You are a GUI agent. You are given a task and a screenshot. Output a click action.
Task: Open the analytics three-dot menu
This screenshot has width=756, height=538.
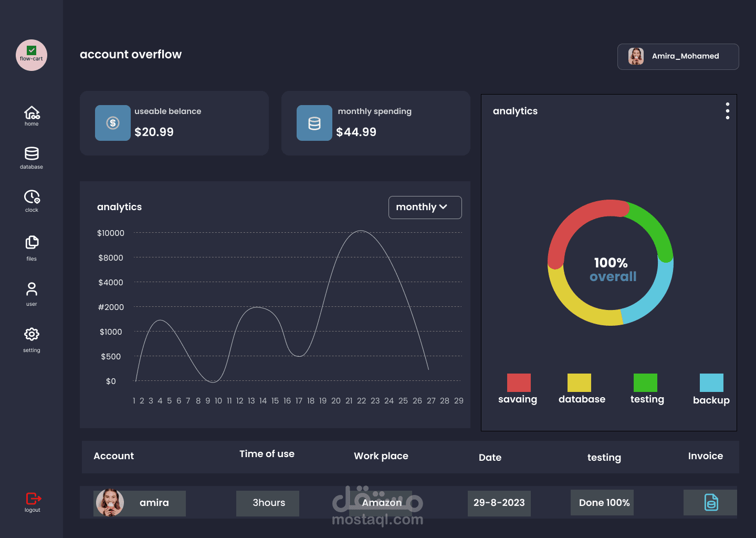pyautogui.click(x=728, y=111)
